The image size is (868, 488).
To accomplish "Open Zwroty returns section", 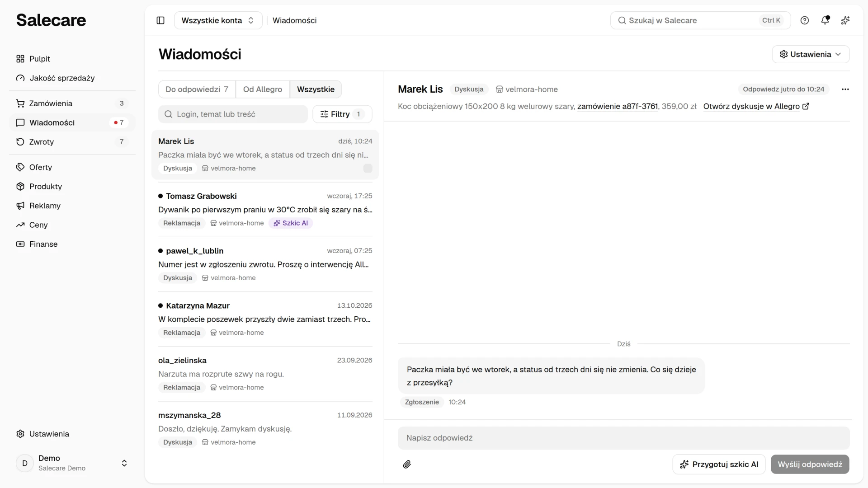I will (x=72, y=142).
